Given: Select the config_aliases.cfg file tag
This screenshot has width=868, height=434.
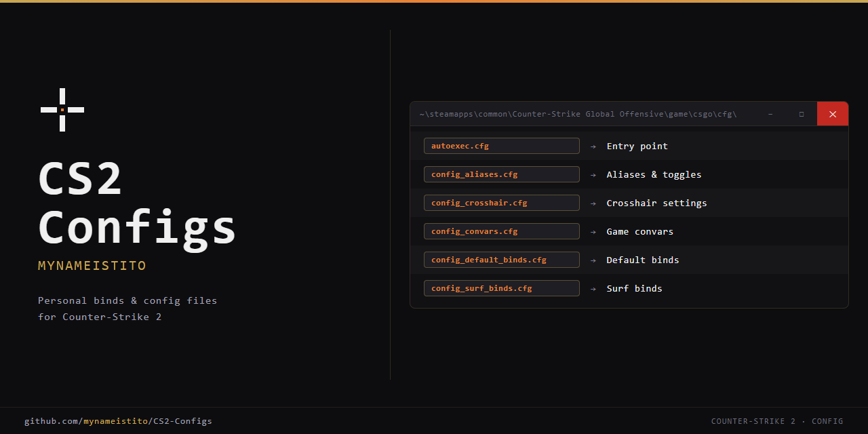Looking at the screenshot, I should 502,174.
